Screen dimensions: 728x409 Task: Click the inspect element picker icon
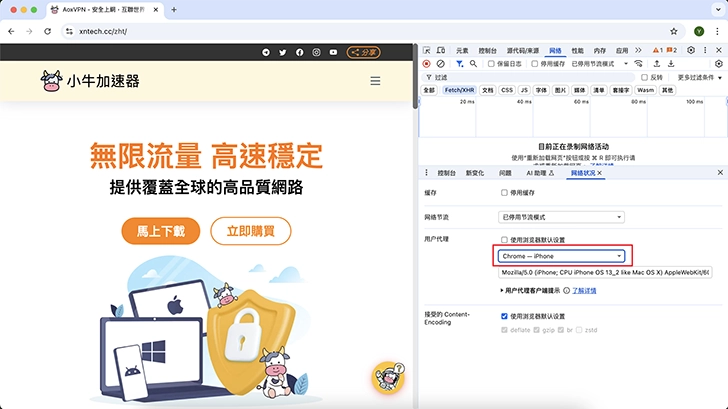pyautogui.click(x=427, y=50)
